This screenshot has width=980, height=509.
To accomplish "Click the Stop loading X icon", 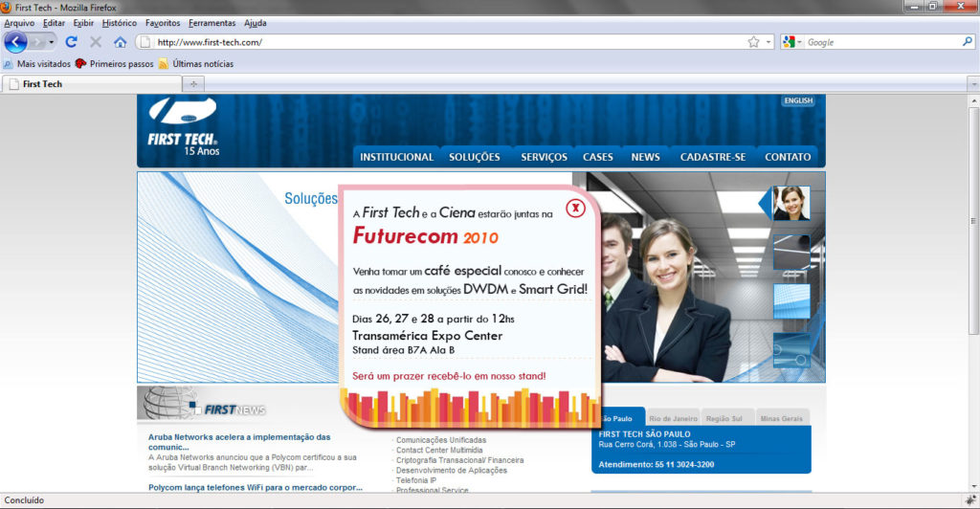I will [96, 42].
